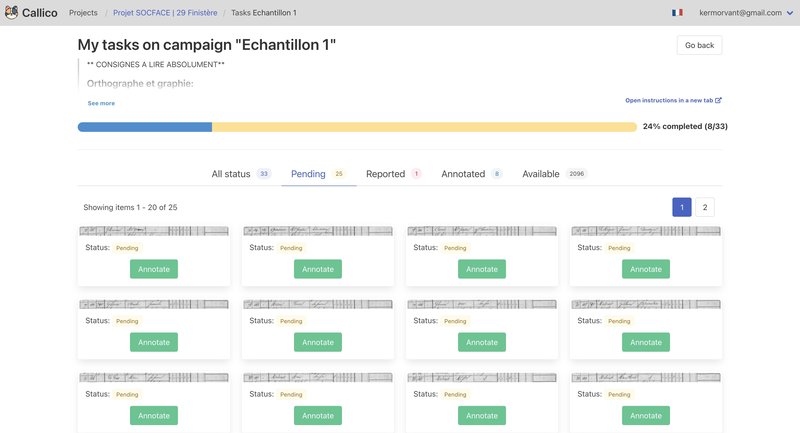The image size is (800, 433).
Task: Click the external-link icon beside Open instructions
Action: point(718,100)
